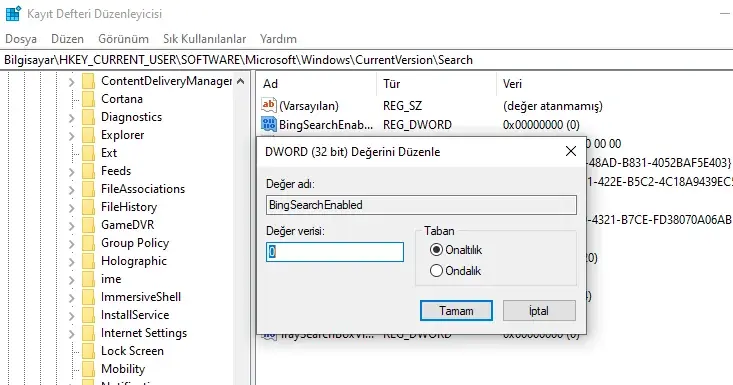This screenshot has height=385, width=733.
Task: Select the Onaltılık base radio button
Action: [436, 250]
